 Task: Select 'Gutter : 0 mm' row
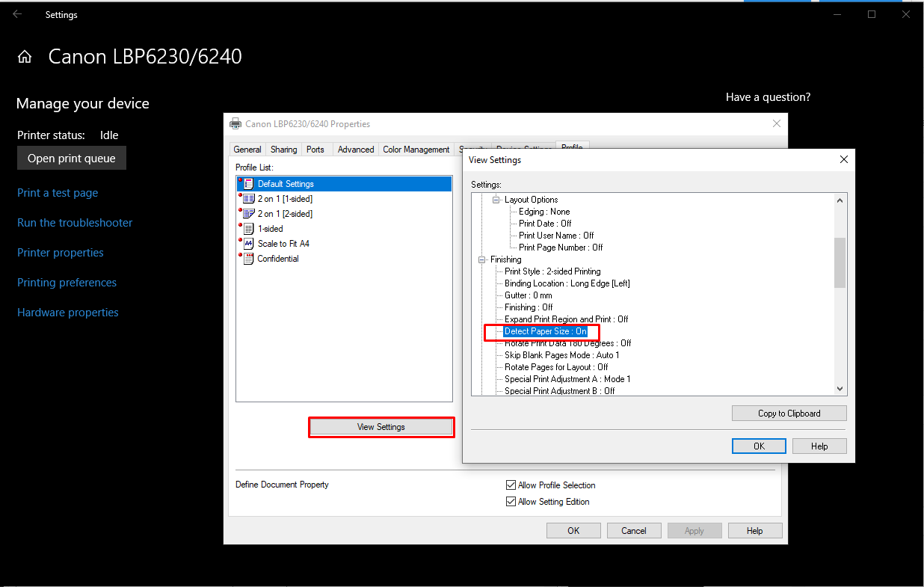tap(529, 295)
